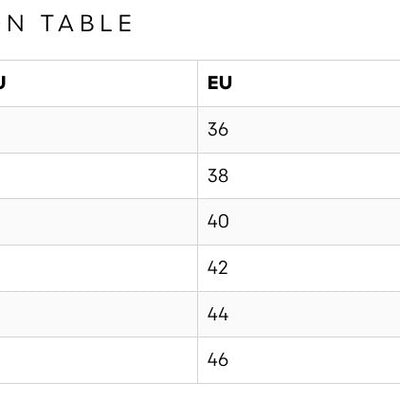Select the EU size 44 cell

click(x=299, y=314)
